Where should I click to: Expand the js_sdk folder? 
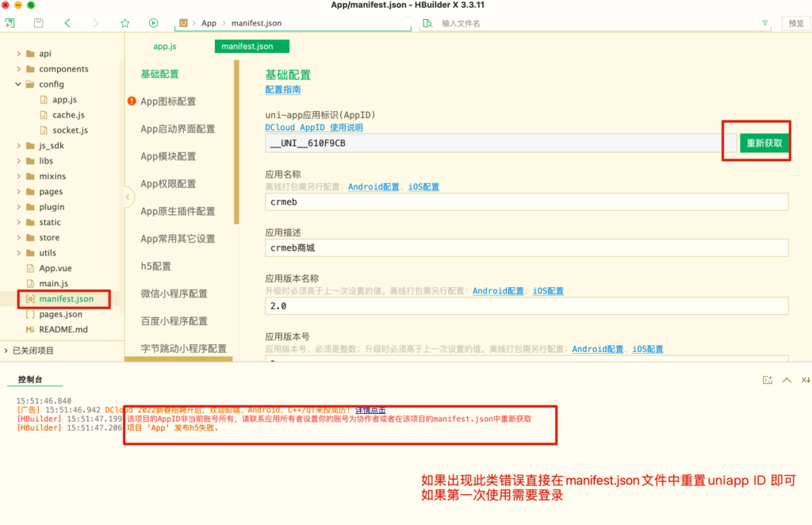(19, 145)
